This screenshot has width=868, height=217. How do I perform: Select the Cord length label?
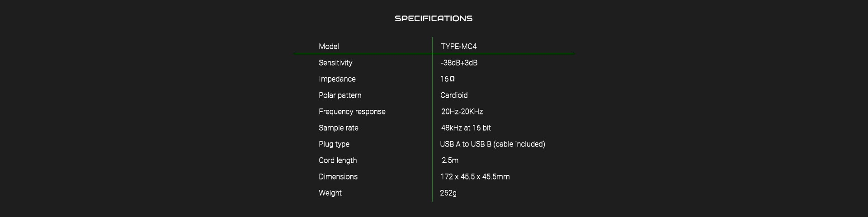click(338, 160)
